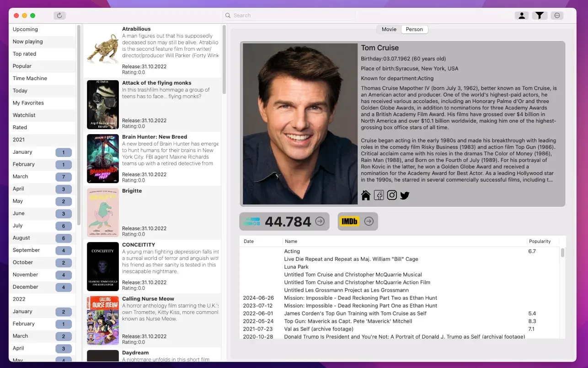Open the ellipsis more options button
The width and height of the screenshot is (588, 368).
click(557, 16)
